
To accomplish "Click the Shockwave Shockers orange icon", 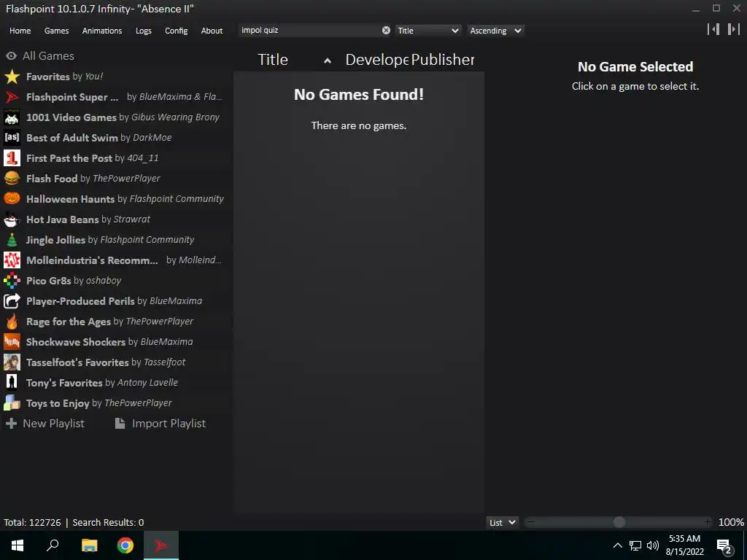I will (x=12, y=342).
